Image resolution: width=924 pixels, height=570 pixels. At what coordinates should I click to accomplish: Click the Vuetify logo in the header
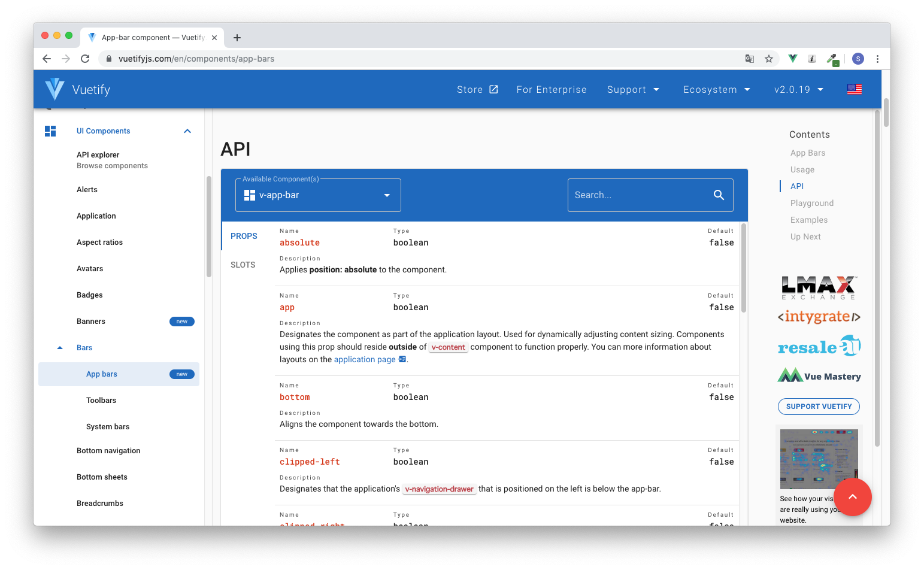coord(54,89)
